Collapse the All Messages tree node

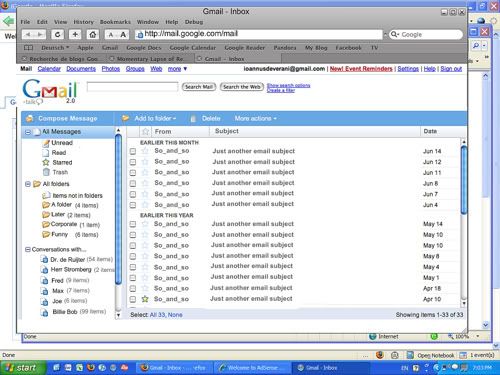pos(28,132)
